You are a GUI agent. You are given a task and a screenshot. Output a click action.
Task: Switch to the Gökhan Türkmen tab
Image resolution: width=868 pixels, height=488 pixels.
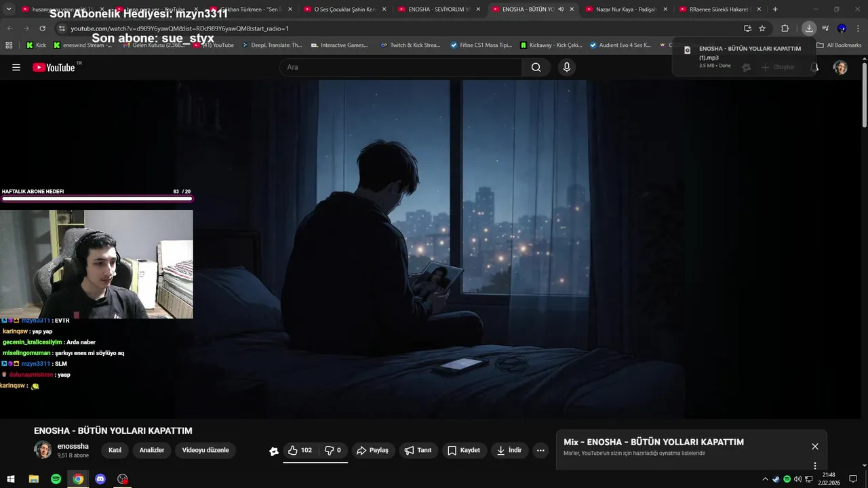coord(250,9)
